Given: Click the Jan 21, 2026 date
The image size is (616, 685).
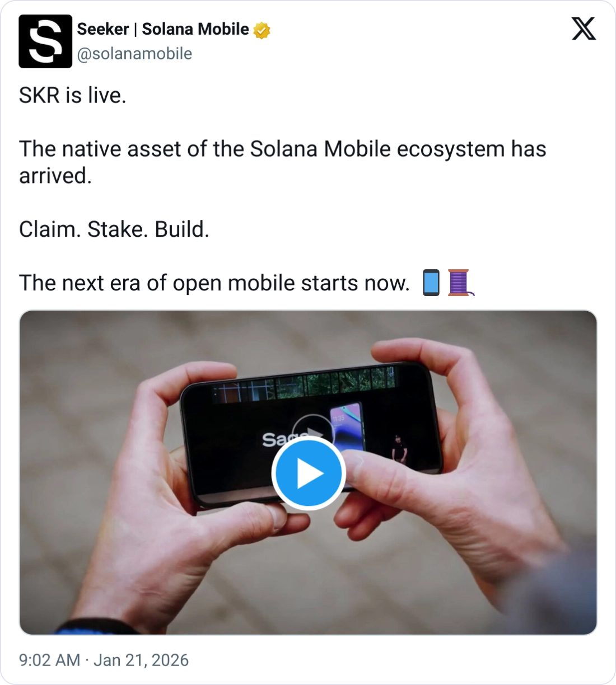Looking at the screenshot, I should pos(141,660).
